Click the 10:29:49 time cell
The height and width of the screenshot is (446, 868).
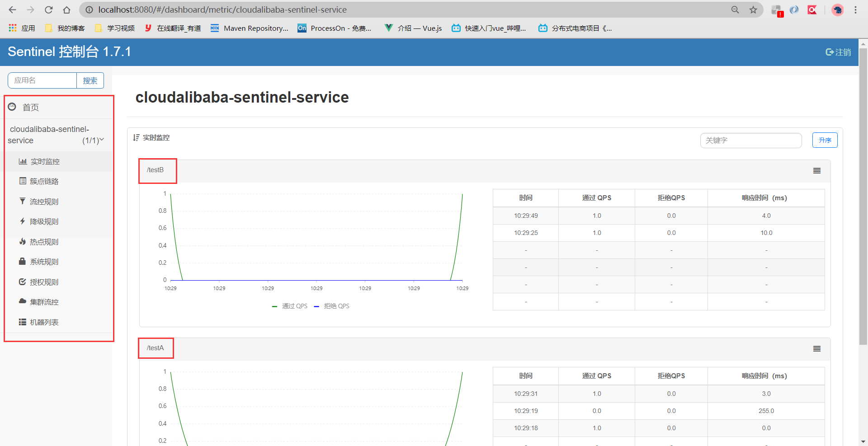526,216
